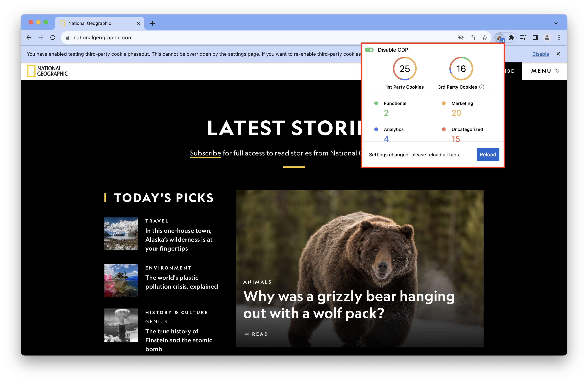Toggle the Disable CDP switch

369,50
